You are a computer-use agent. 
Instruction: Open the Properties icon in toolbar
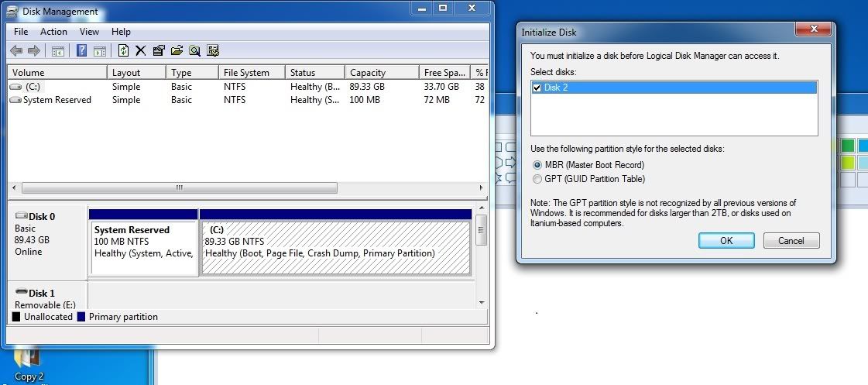coord(159,51)
